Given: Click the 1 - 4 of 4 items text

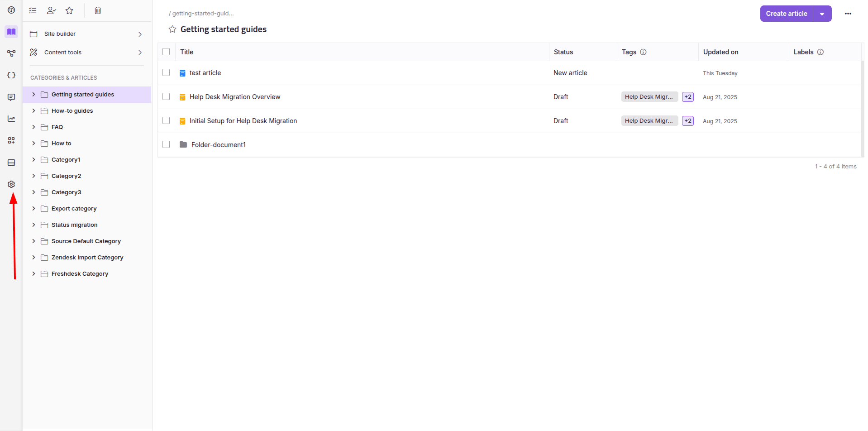Looking at the screenshot, I should [x=836, y=167].
